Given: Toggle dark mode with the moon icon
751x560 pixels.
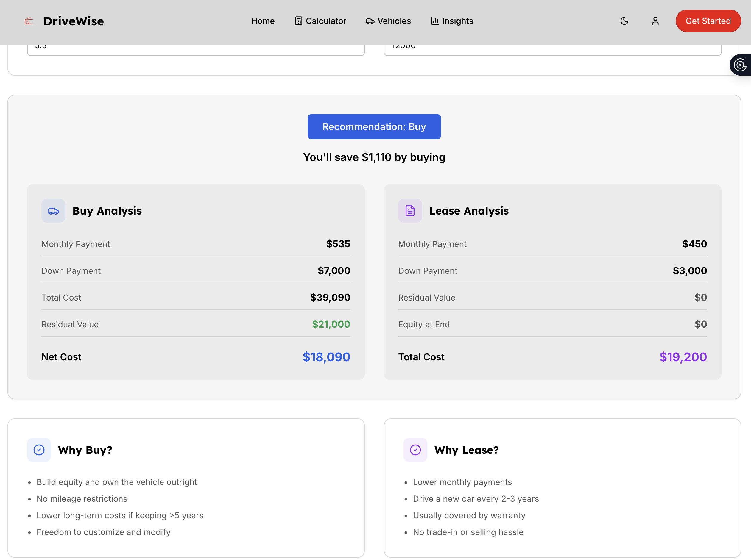Looking at the screenshot, I should click(624, 21).
